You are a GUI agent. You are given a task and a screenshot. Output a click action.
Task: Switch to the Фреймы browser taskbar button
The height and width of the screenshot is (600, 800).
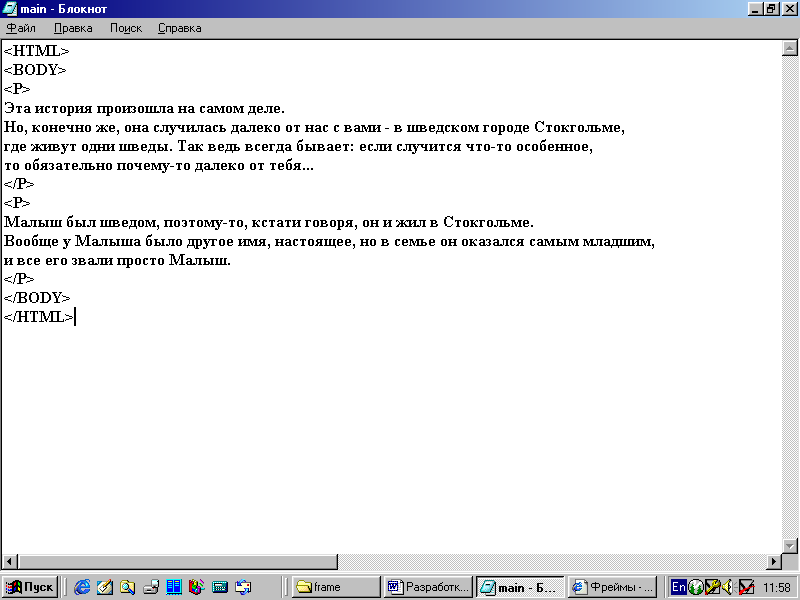612,587
